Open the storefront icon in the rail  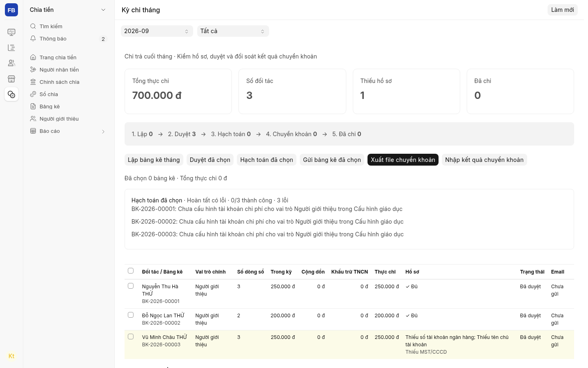(11, 79)
